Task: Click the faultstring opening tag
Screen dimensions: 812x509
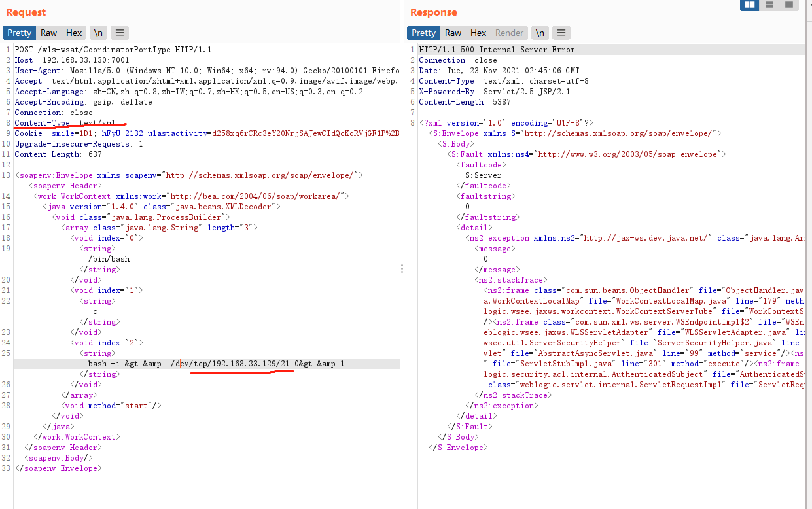Action: tap(485, 196)
